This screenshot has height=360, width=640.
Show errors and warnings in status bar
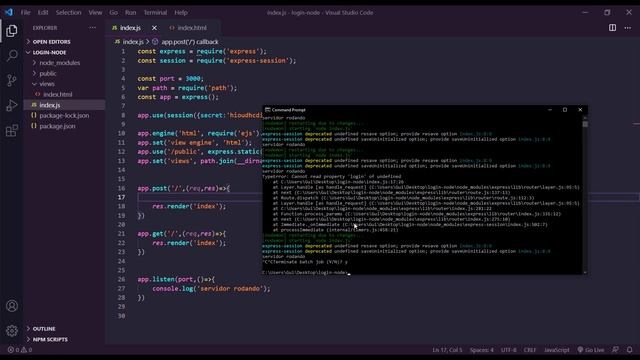click(x=20, y=350)
